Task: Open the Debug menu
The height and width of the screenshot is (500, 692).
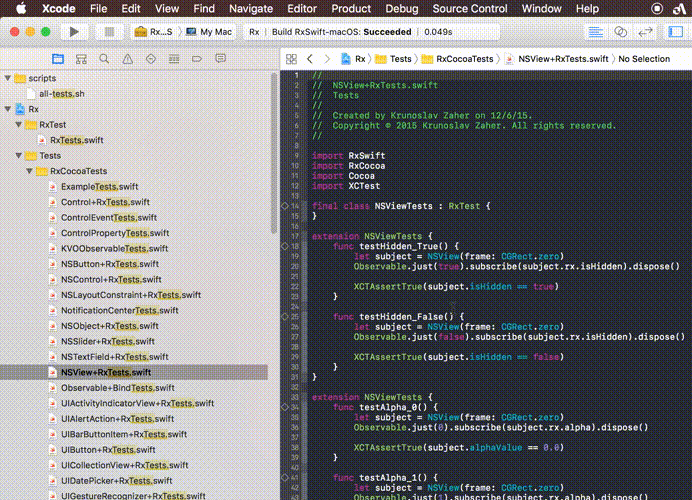Action: [x=402, y=8]
